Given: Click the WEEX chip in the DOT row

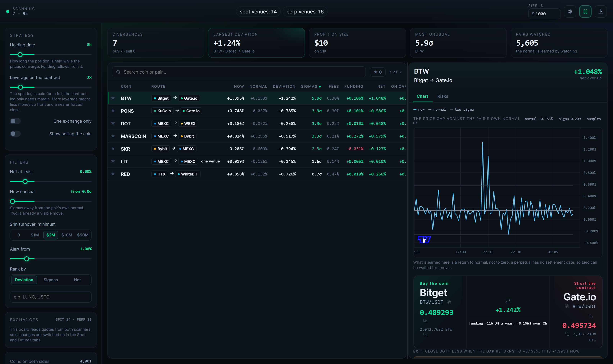Looking at the screenshot, I should [188, 123].
